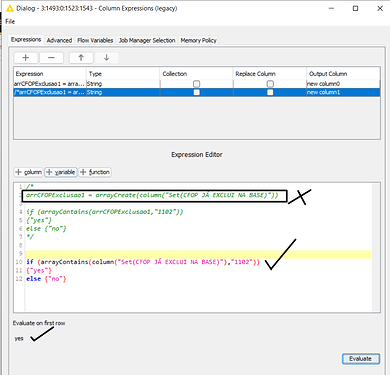Insert a function into expression
Viewport: 390px width, 375px height.
click(x=95, y=172)
